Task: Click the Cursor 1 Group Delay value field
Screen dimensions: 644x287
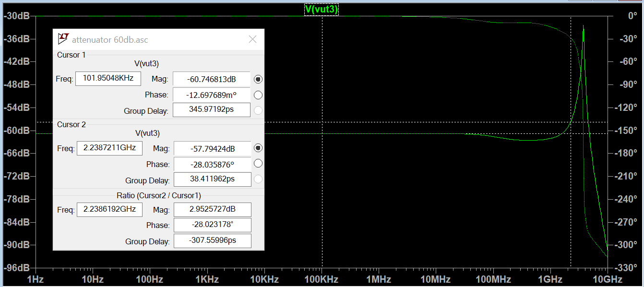Action: (x=211, y=110)
